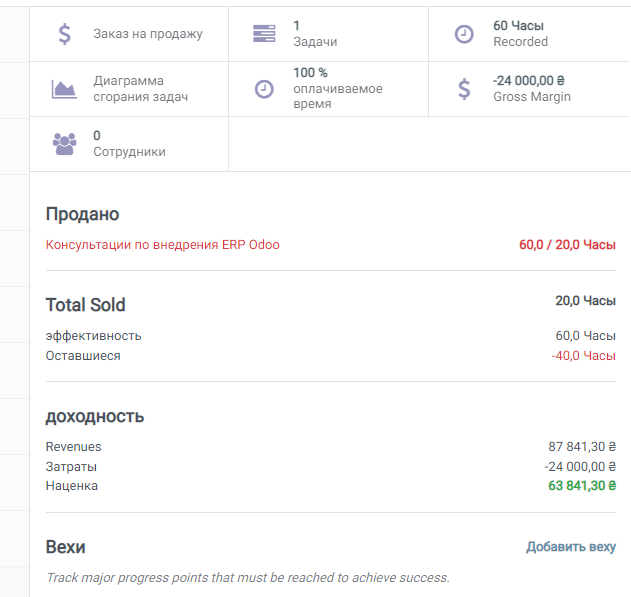The image size is (631, 597).
Task: Click the dollar icon next to Gross Margin
Action: (x=464, y=89)
